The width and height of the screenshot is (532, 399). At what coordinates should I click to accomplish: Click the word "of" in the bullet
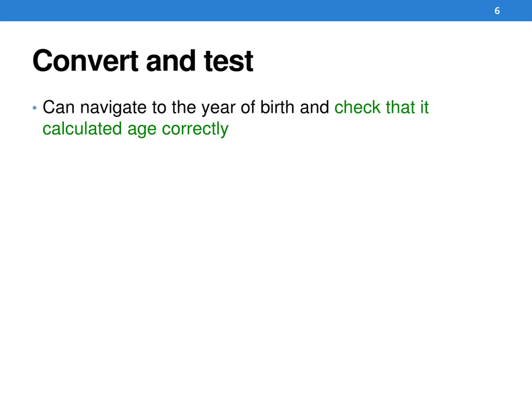(x=248, y=107)
